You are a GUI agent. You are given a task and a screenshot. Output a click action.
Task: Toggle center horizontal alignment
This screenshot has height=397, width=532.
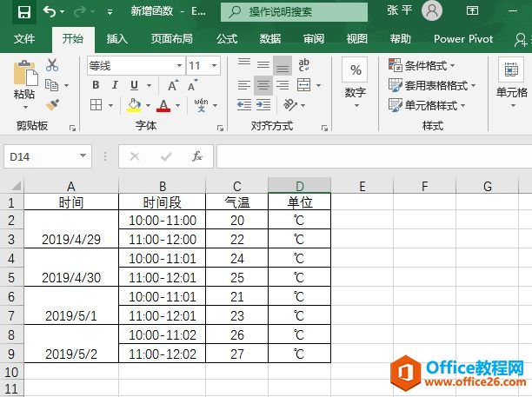pyautogui.click(x=263, y=85)
